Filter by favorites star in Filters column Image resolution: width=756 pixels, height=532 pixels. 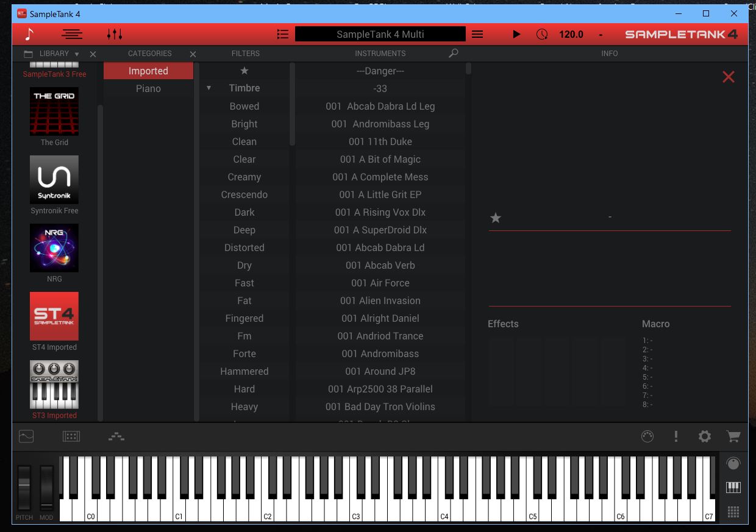click(244, 71)
